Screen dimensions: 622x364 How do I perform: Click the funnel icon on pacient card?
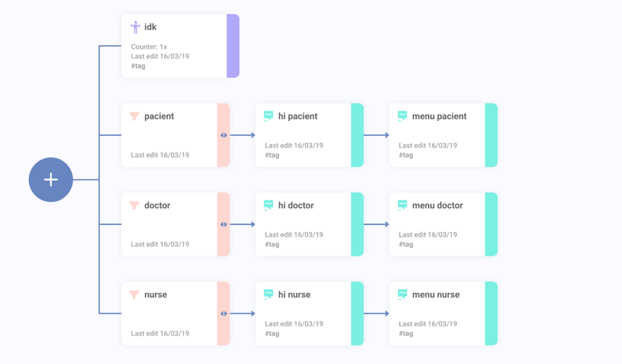click(x=135, y=116)
